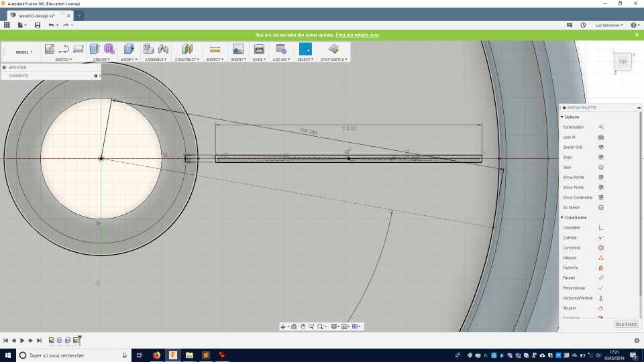Click the Save disk icon
This screenshot has height=362, width=644.
coord(38,25)
